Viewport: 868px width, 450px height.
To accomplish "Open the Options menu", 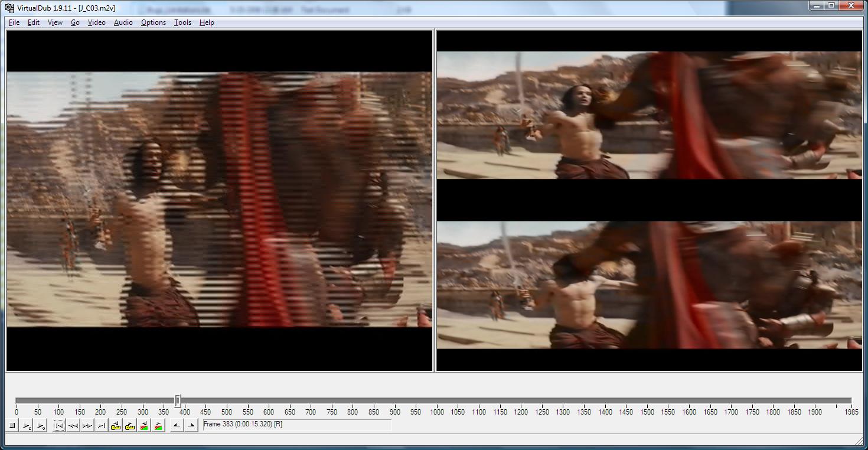I will (x=153, y=22).
